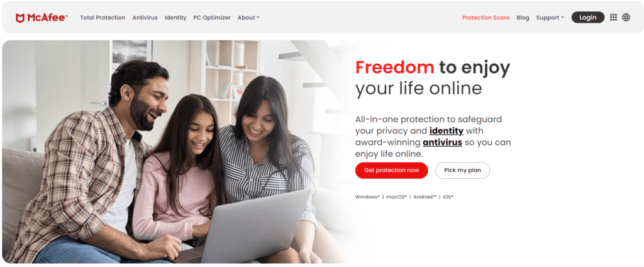Expand the Support dropdown menu
The height and width of the screenshot is (267, 644).
click(550, 18)
